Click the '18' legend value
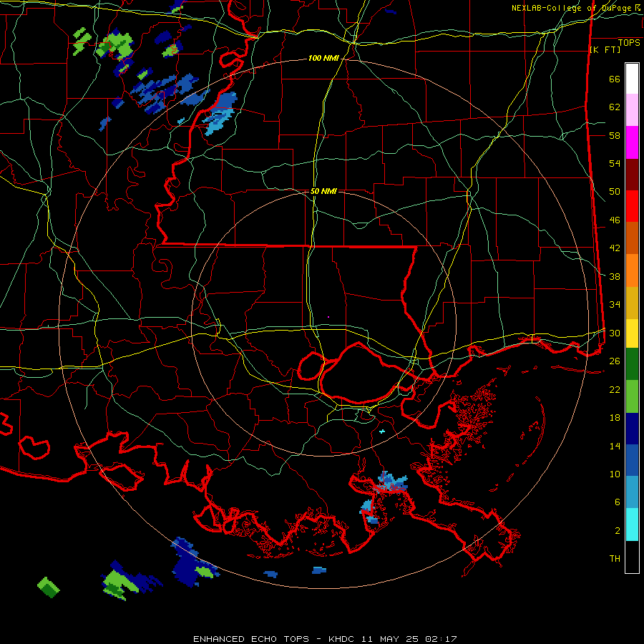This screenshot has width=644, height=644. pyautogui.click(x=615, y=418)
